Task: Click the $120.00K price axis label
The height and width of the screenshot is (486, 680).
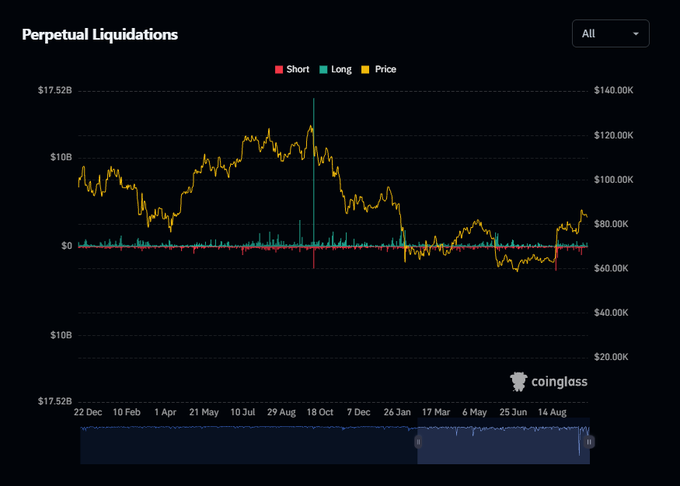Action: [x=614, y=135]
